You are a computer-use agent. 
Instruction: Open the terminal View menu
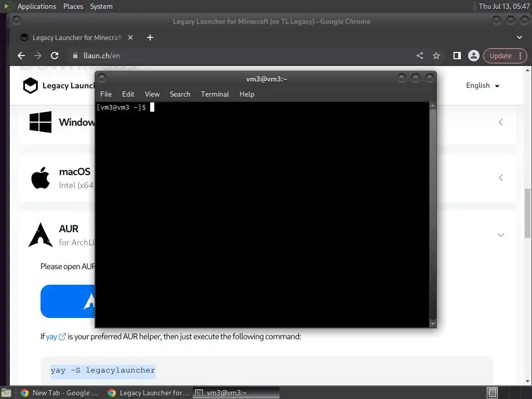click(x=152, y=95)
